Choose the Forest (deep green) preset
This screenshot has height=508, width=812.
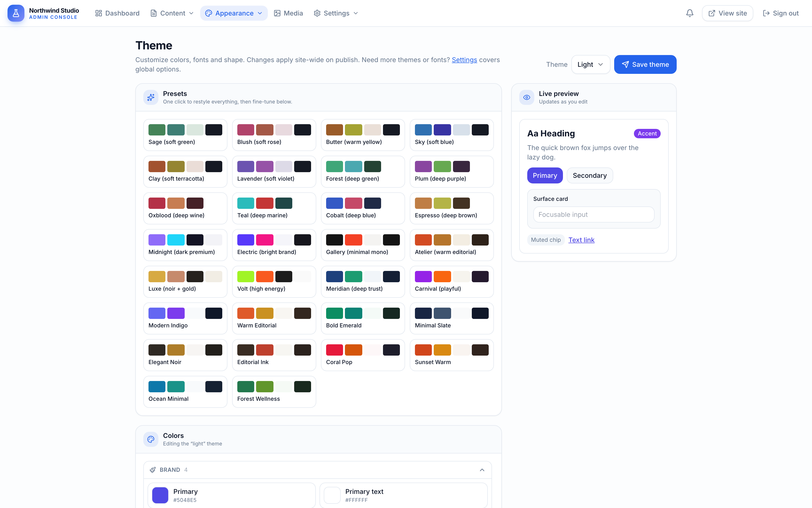point(363,172)
